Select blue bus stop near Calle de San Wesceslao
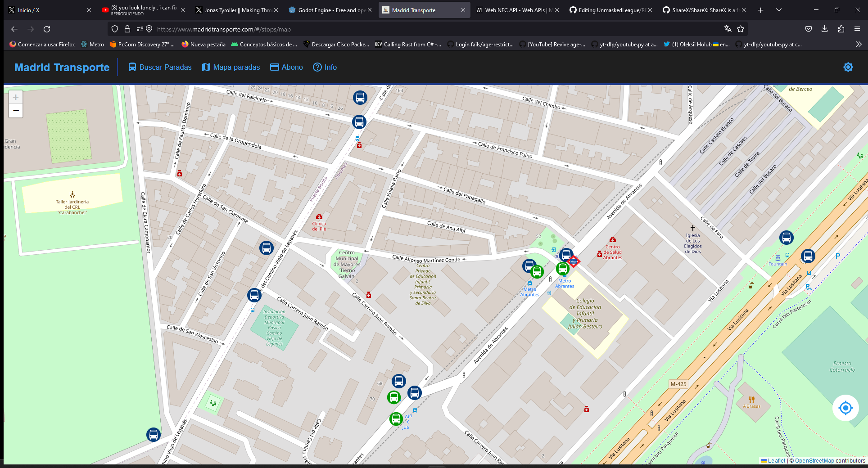 point(254,295)
